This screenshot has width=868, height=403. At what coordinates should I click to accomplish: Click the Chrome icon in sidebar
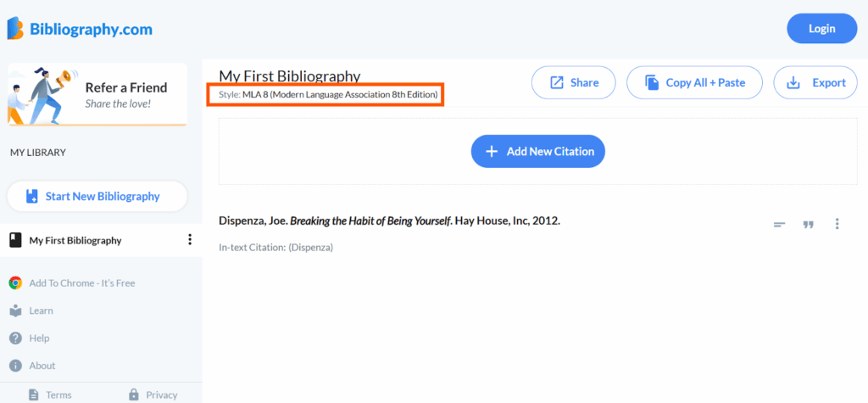[15, 283]
